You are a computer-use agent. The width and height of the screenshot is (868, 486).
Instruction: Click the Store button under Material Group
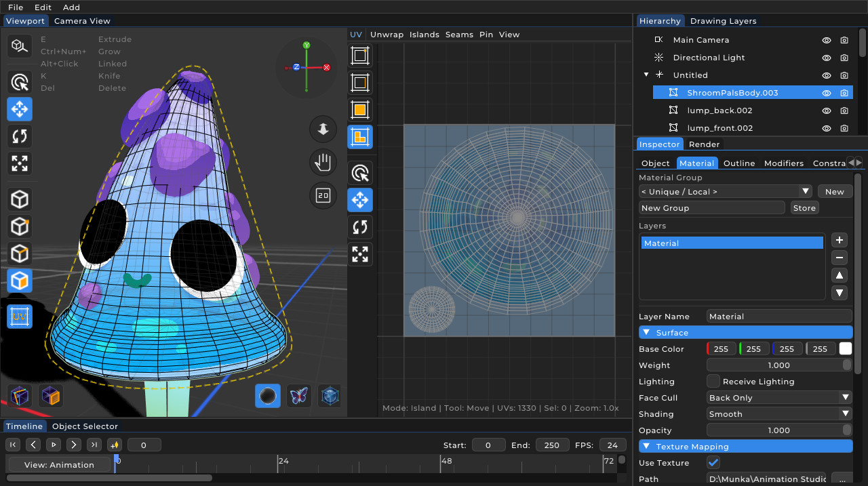tap(804, 207)
